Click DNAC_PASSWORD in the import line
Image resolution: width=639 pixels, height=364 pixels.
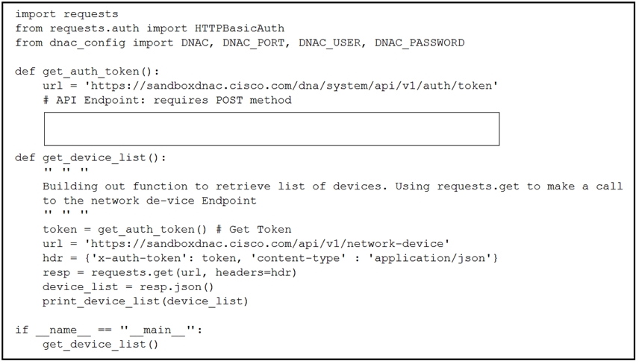click(420, 43)
